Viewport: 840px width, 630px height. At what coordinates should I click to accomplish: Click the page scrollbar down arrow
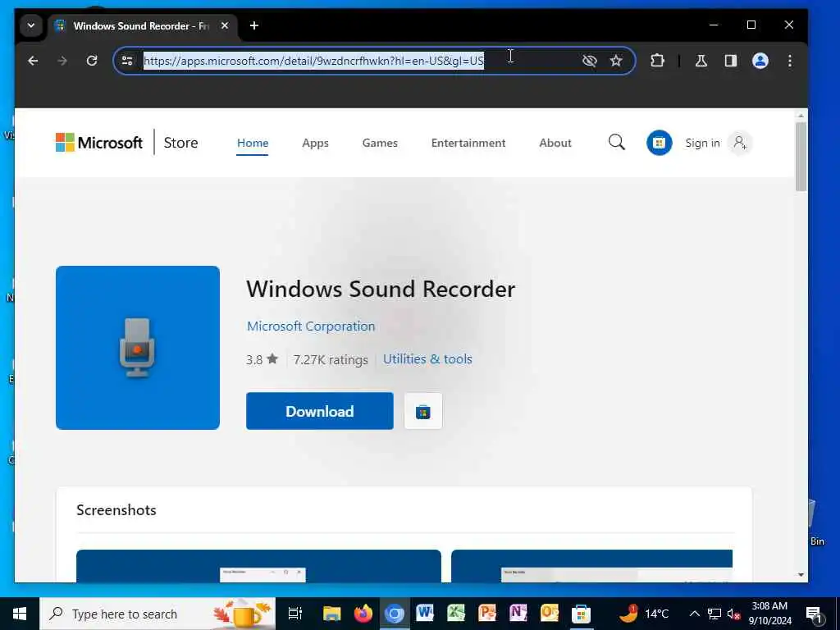click(801, 575)
